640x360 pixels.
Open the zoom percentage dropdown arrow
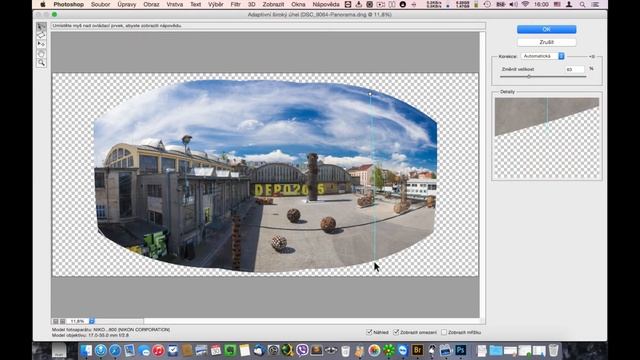(92, 321)
